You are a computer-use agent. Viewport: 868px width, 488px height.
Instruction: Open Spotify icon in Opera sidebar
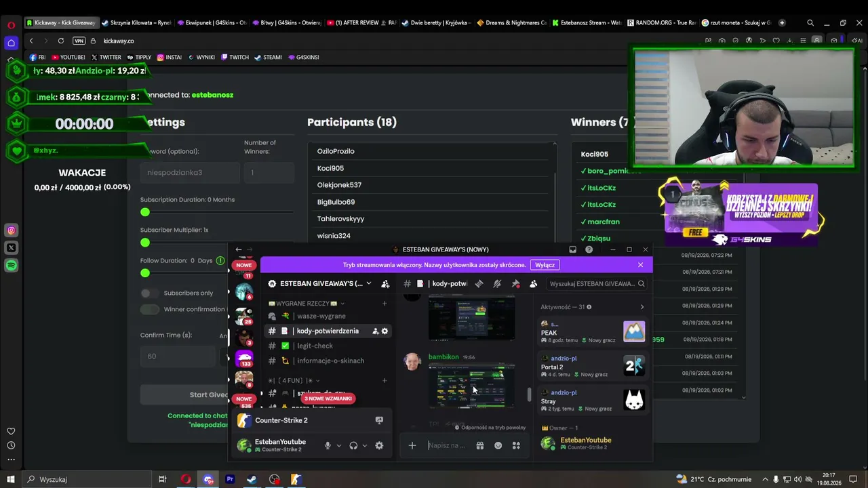pos(11,266)
